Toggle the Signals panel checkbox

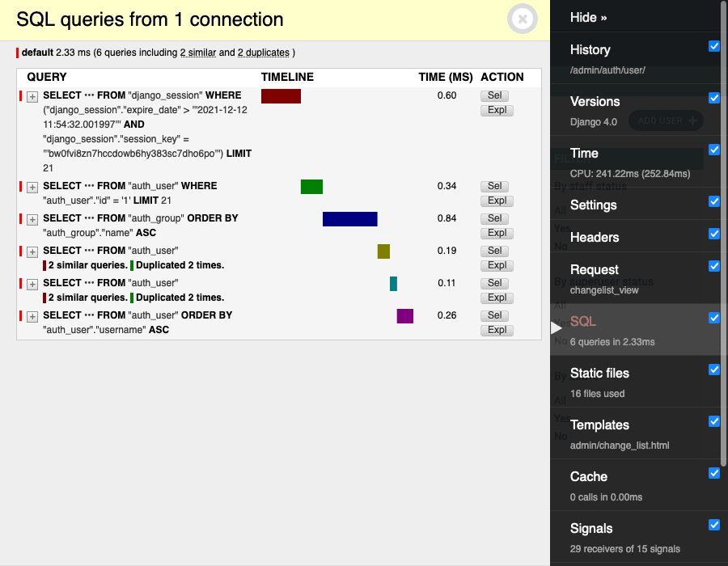[713, 525]
